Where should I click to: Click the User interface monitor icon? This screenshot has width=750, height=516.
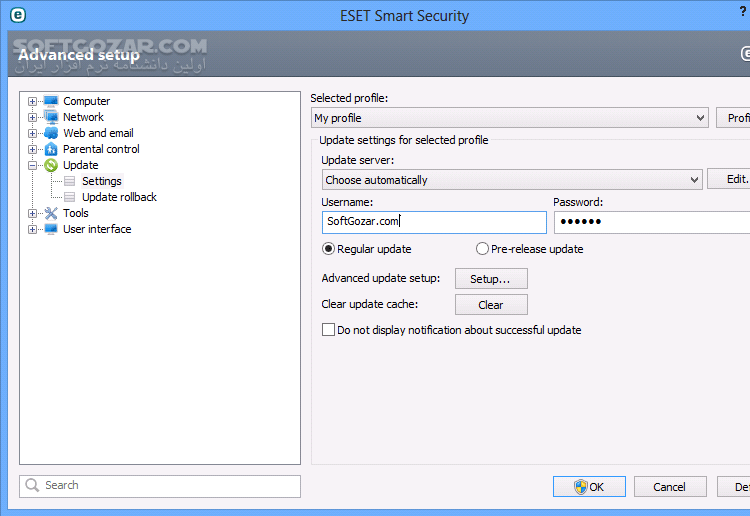[51, 229]
